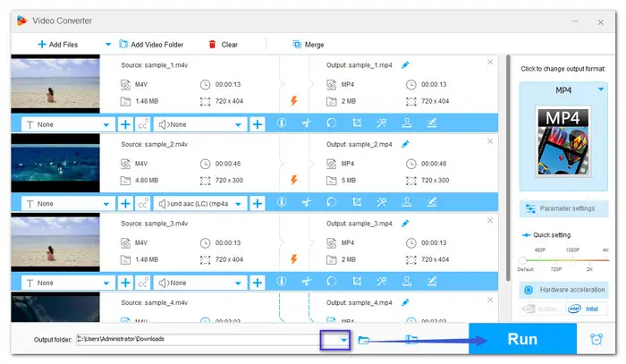Image resolution: width=626 pixels, height=364 pixels.
Task: Click Add Video Folder
Action: pyautogui.click(x=151, y=45)
